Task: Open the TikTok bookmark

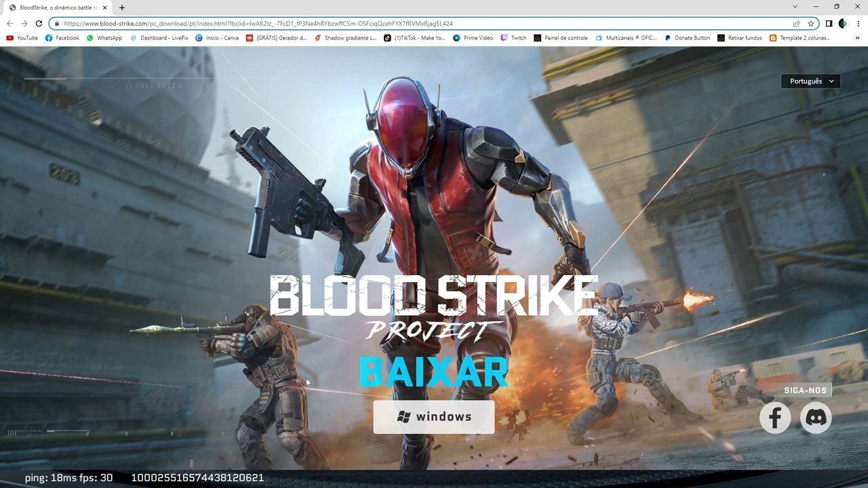Action: pyautogui.click(x=414, y=38)
